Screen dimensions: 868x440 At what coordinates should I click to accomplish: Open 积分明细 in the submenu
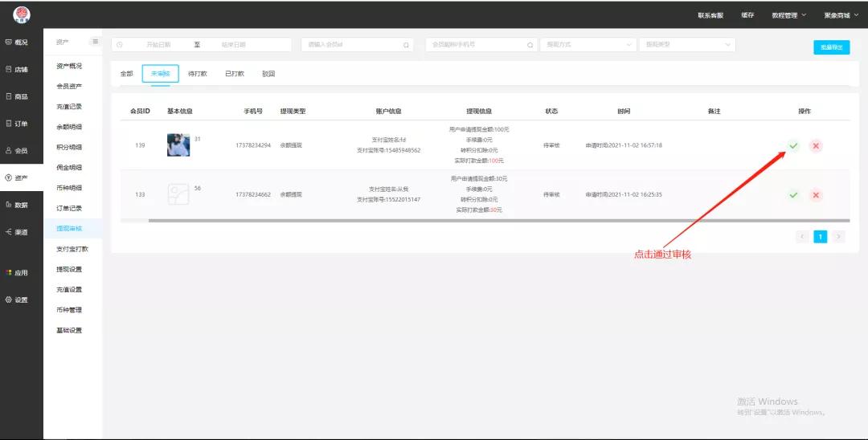[69, 147]
